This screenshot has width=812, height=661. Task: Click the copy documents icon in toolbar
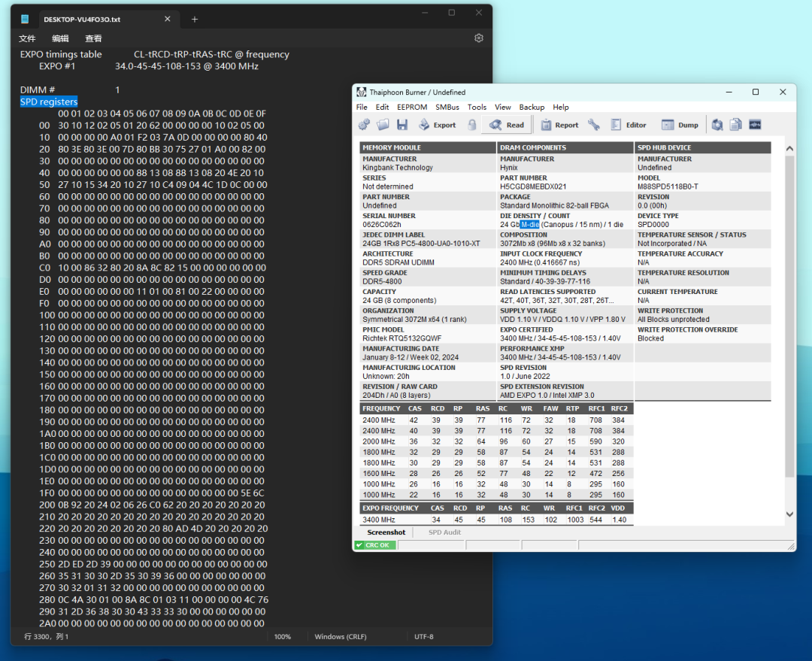coord(736,125)
